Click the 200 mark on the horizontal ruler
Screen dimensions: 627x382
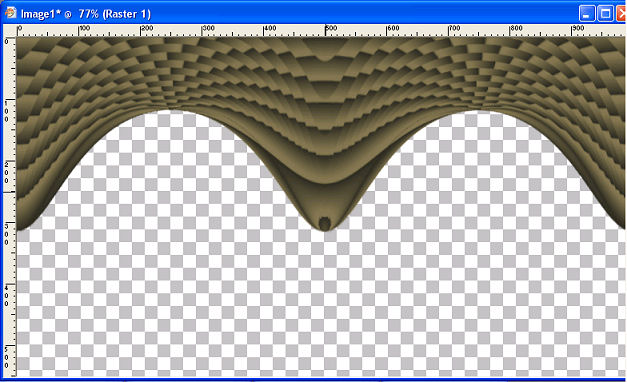point(147,28)
